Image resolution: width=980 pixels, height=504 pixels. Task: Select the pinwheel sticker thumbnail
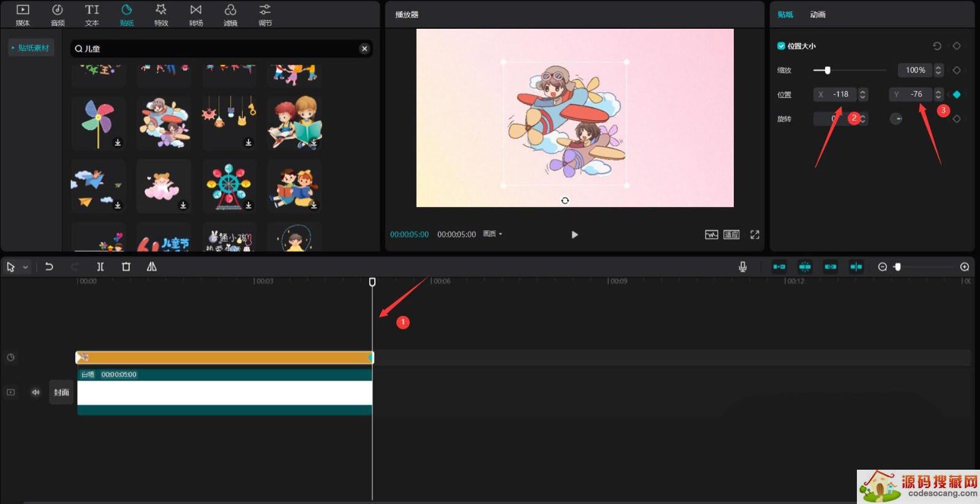[x=98, y=123]
